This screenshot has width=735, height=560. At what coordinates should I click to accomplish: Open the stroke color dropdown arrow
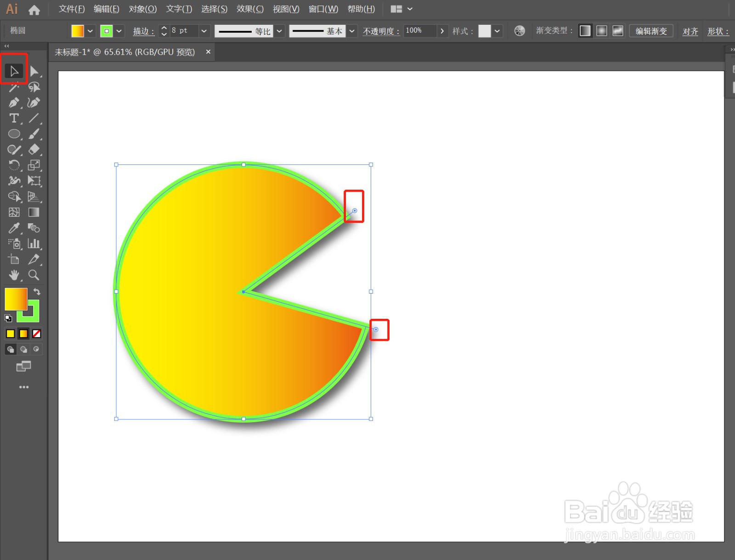point(119,31)
